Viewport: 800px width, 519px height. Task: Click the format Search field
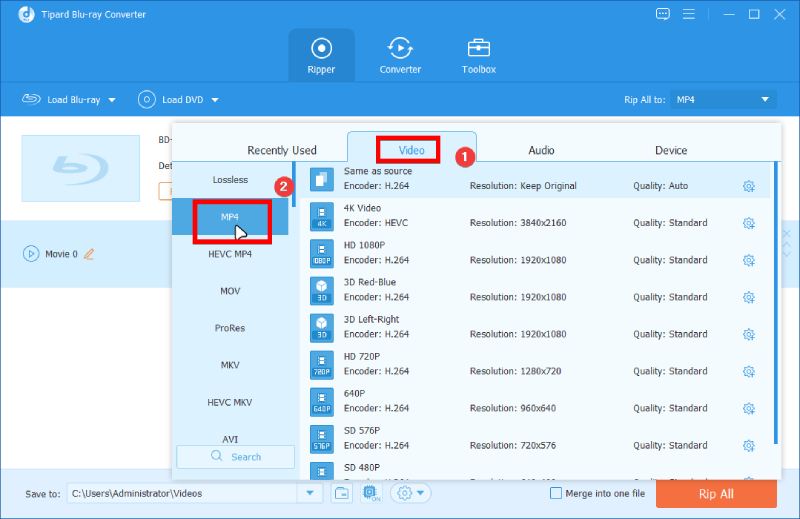point(235,457)
